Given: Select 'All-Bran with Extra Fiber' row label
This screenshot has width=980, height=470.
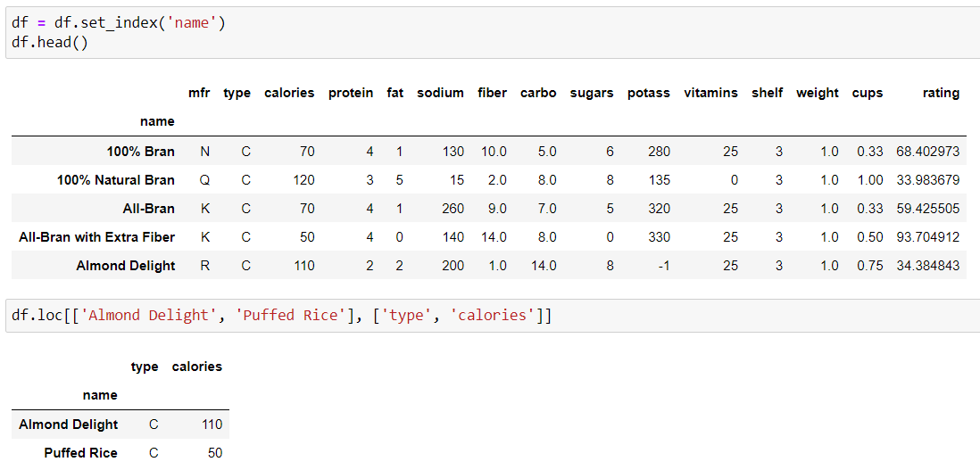Looking at the screenshot, I should [x=97, y=237].
